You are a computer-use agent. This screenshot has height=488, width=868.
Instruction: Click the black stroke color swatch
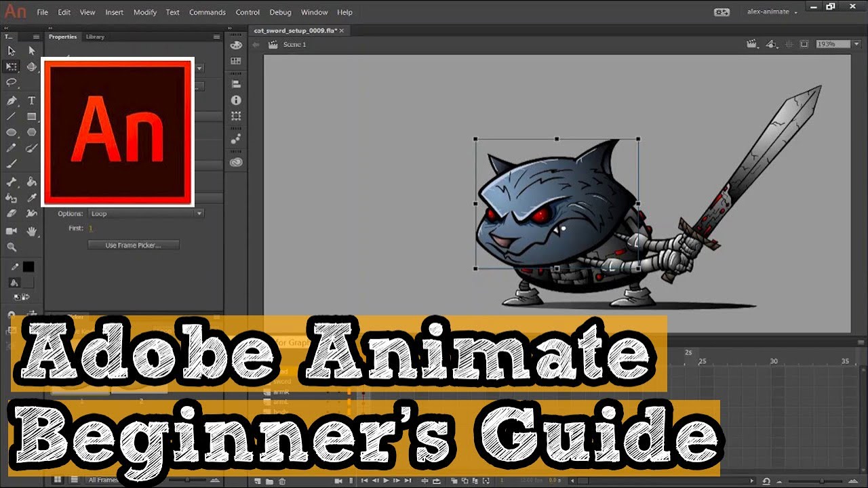(x=28, y=267)
